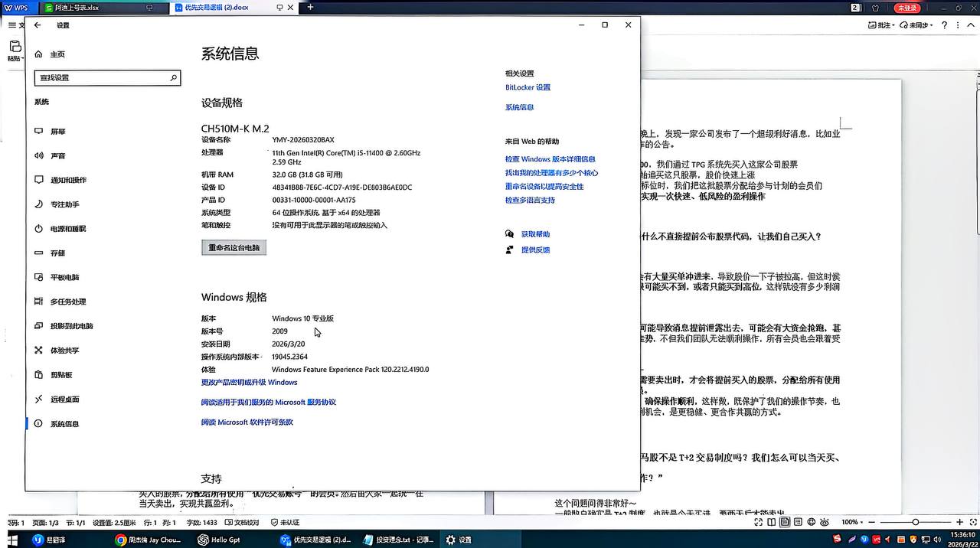980x548 pixels.
Task: Open the BitLocker 设置 link
Action: pyautogui.click(x=528, y=87)
